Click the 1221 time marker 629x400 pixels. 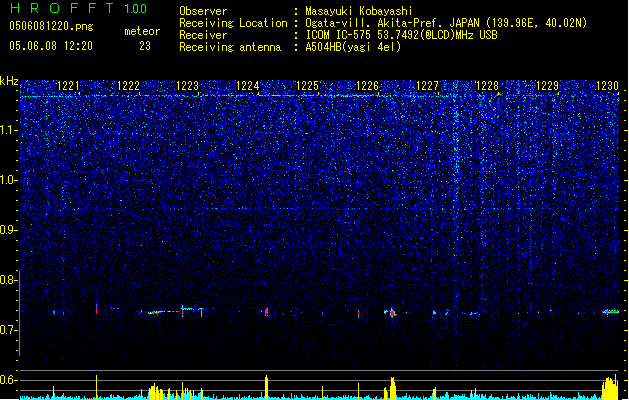tap(68, 86)
